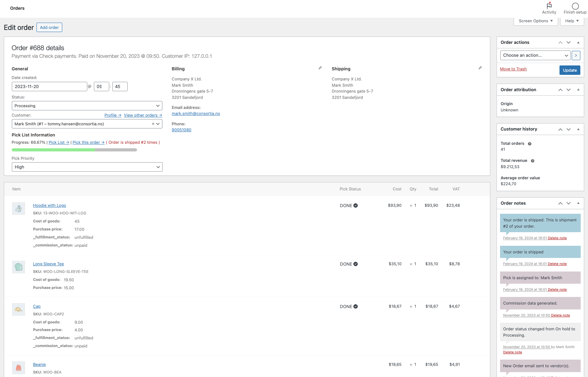
Task: Run the chosen order action arrow button
Action: (576, 55)
